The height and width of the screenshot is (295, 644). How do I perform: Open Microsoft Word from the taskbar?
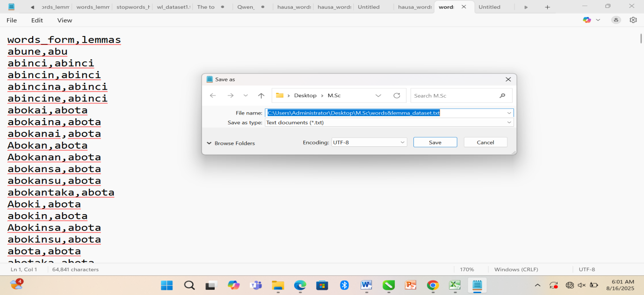(x=366, y=285)
